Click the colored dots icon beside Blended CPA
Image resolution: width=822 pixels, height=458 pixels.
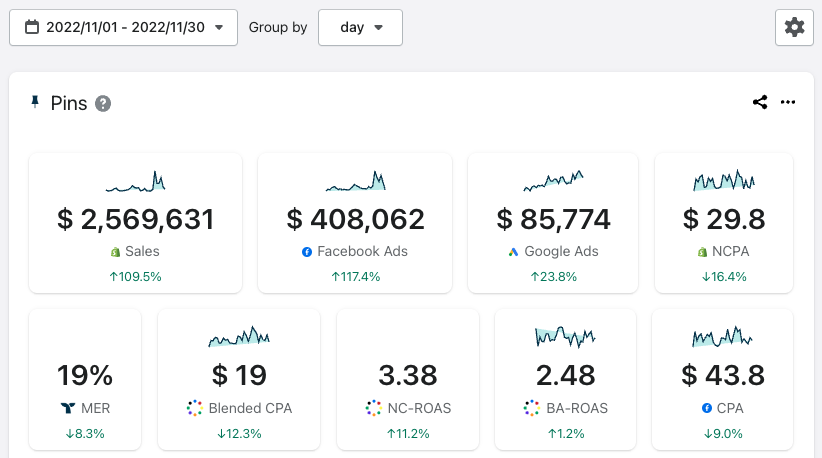point(194,408)
